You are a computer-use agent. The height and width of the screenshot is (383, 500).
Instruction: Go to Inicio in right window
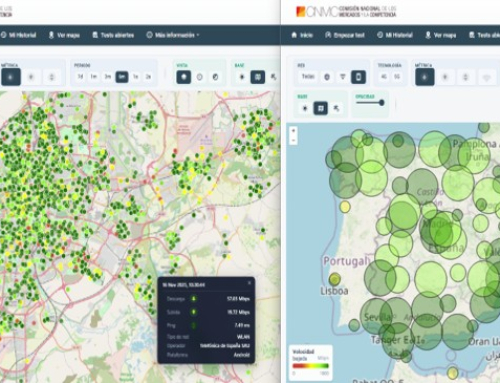tap(302, 35)
